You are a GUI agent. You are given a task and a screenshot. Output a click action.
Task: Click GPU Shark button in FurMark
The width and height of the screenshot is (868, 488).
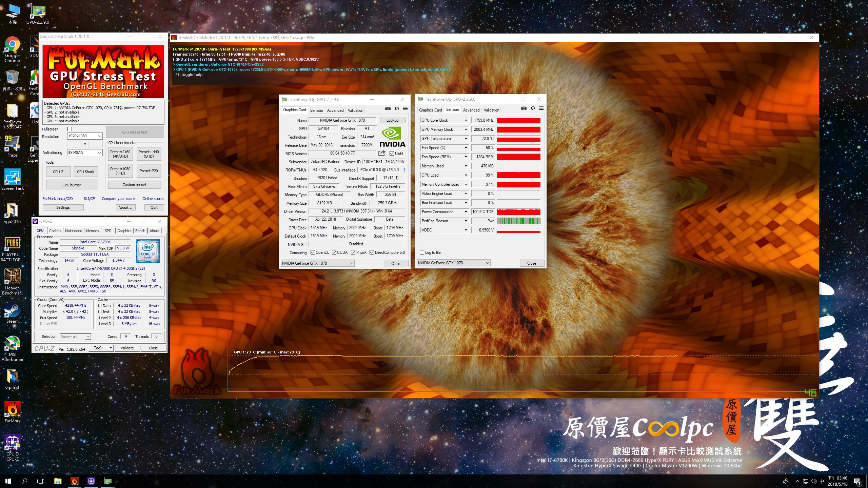pos(85,172)
